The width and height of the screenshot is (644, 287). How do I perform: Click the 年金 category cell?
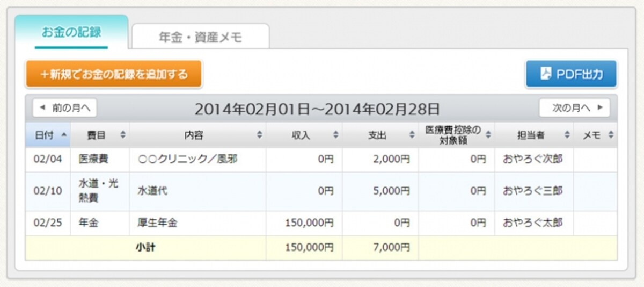click(100, 223)
